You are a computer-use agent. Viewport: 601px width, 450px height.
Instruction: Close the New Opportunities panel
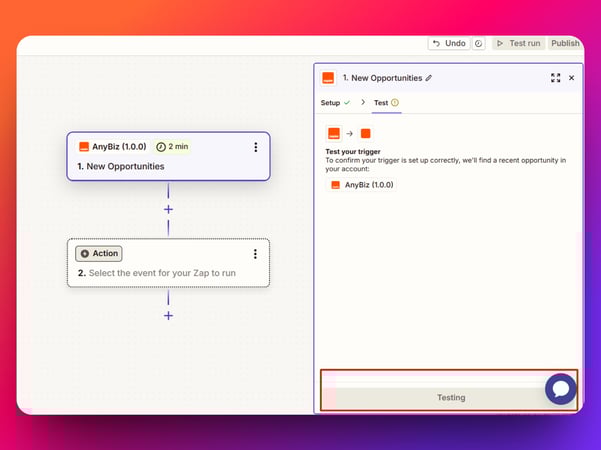571,78
